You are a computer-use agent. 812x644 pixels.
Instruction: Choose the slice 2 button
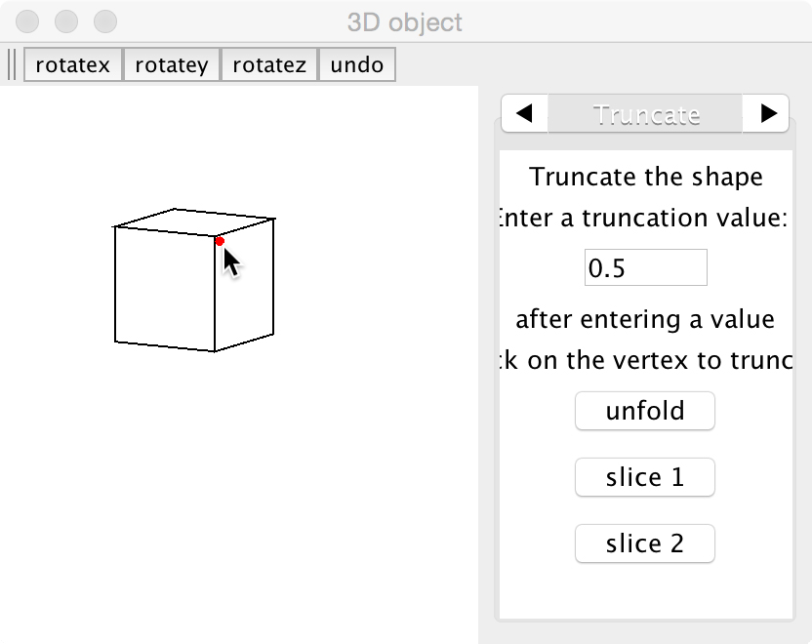pyautogui.click(x=645, y=543)
